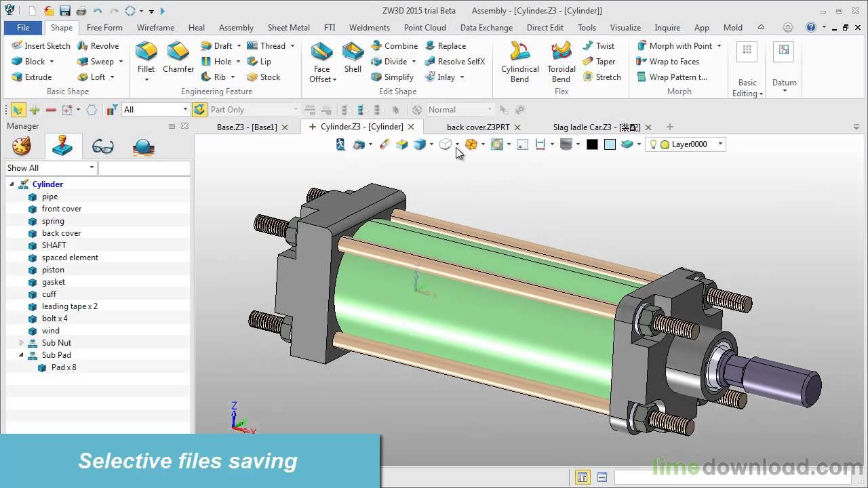Collapse the Sub Pad tree node
The image size is (868, 488).
coord(21,355)
